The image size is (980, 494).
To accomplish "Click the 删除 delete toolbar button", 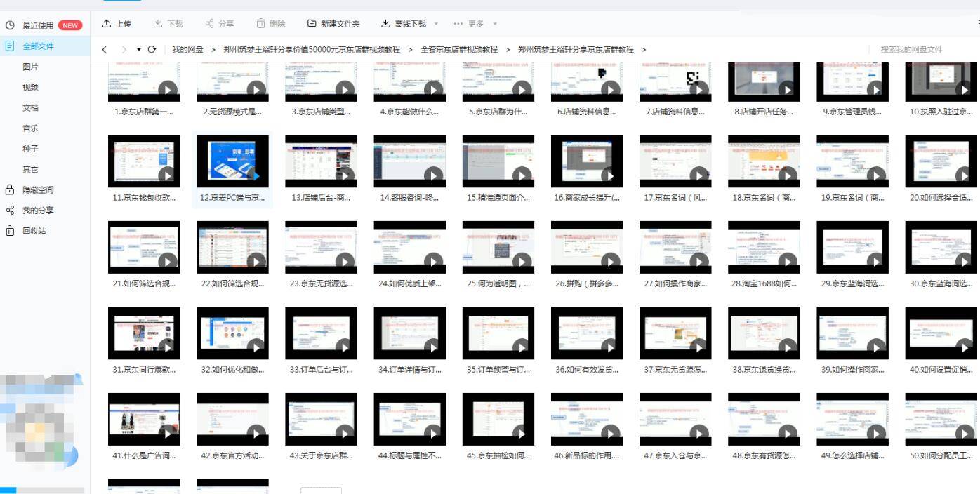I will (x=271, y=24).
